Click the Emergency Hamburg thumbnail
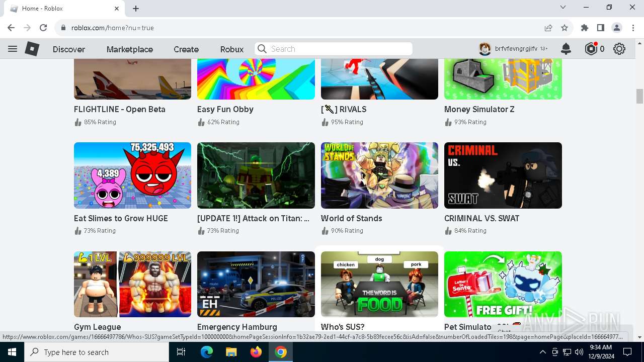This screenshot has height=362, width=644. pyautogui.click(x=256, y=284)
